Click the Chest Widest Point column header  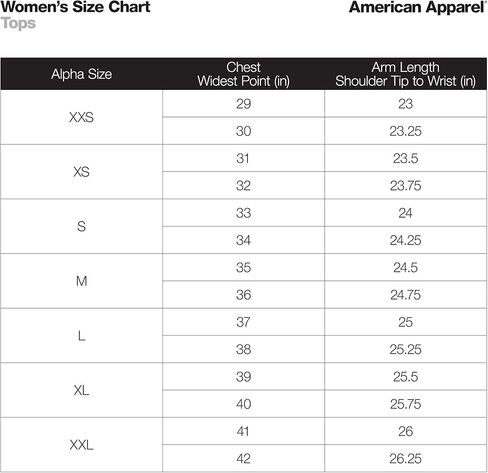point(243,74)
